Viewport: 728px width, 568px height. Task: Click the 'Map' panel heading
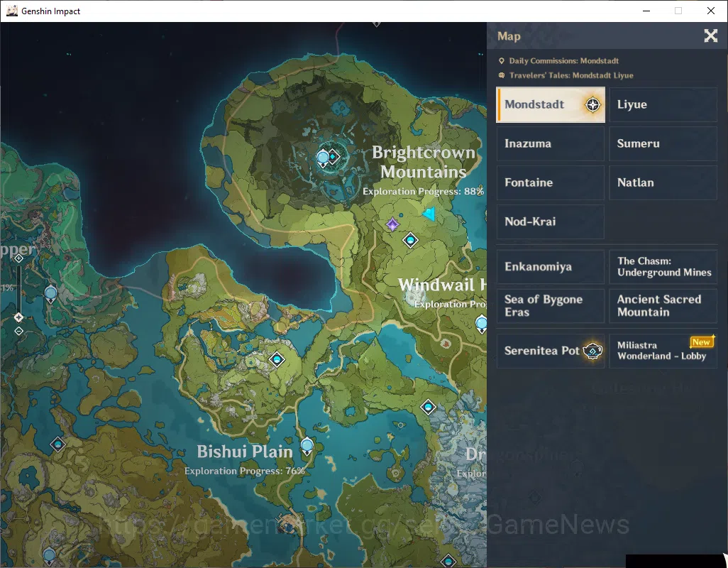coord(509,36)
